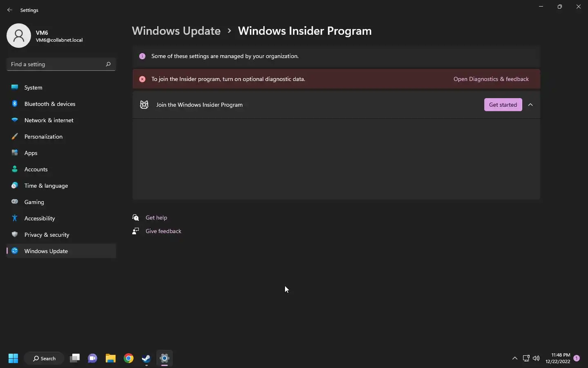Collapse the Join Windows Insider Program section
588x368 pixels.
tap(531, 105)
